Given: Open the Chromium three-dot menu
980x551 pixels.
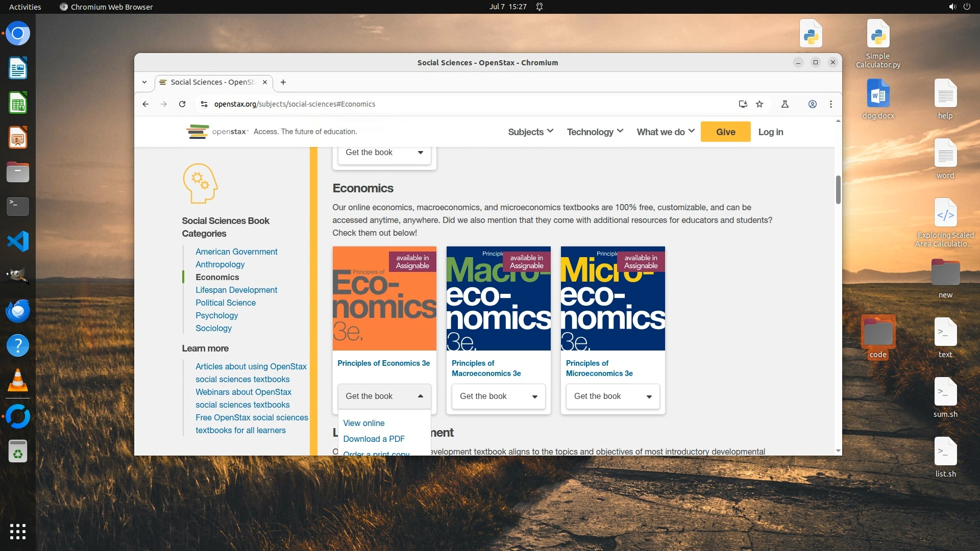Looking at the screenshot, I should click(x=831, y=104).
